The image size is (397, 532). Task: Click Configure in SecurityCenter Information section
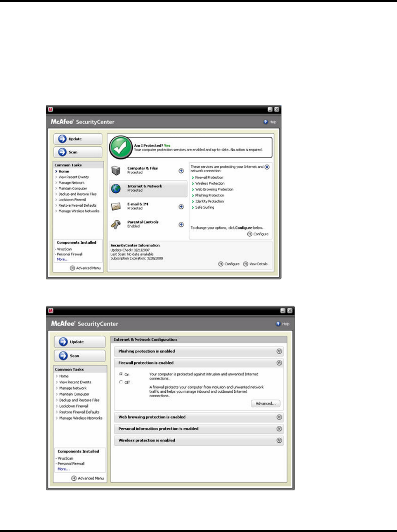pos(229,264)
